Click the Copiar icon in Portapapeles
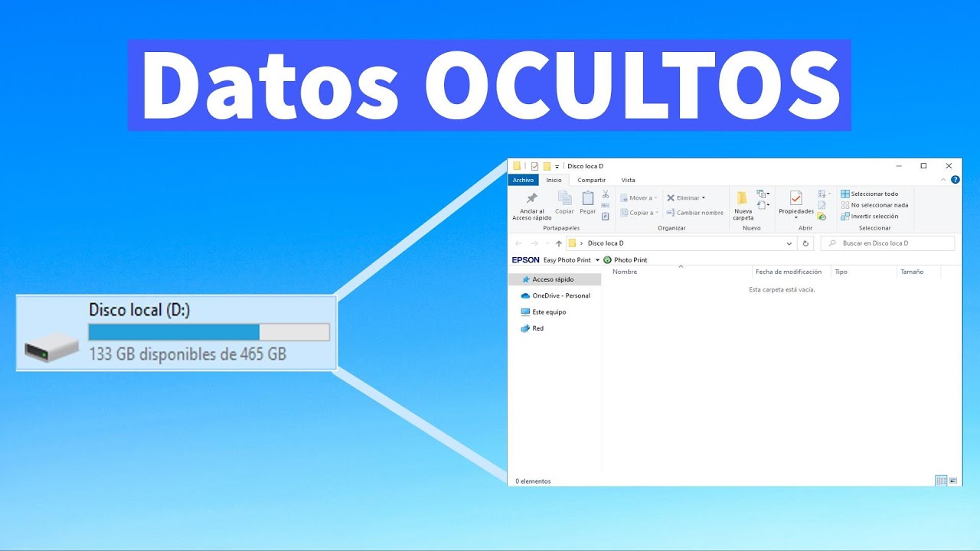 pos(564,198)
